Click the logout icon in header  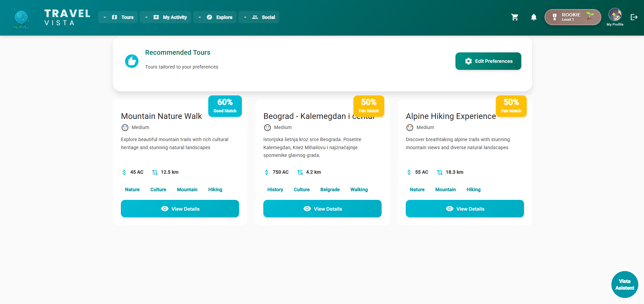pos(634,17)
